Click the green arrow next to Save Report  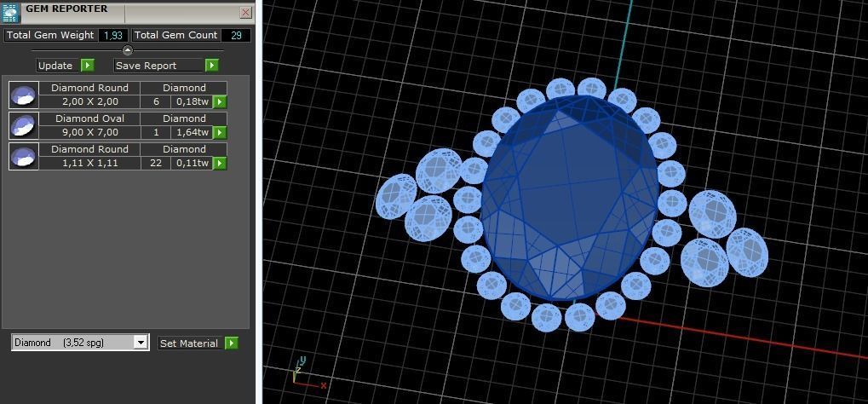(211, 66)
